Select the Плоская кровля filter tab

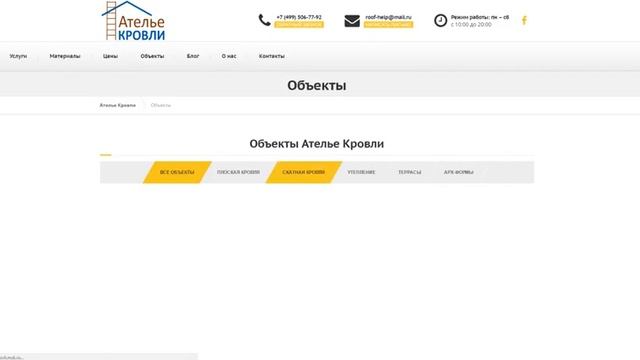pos(238,172)
